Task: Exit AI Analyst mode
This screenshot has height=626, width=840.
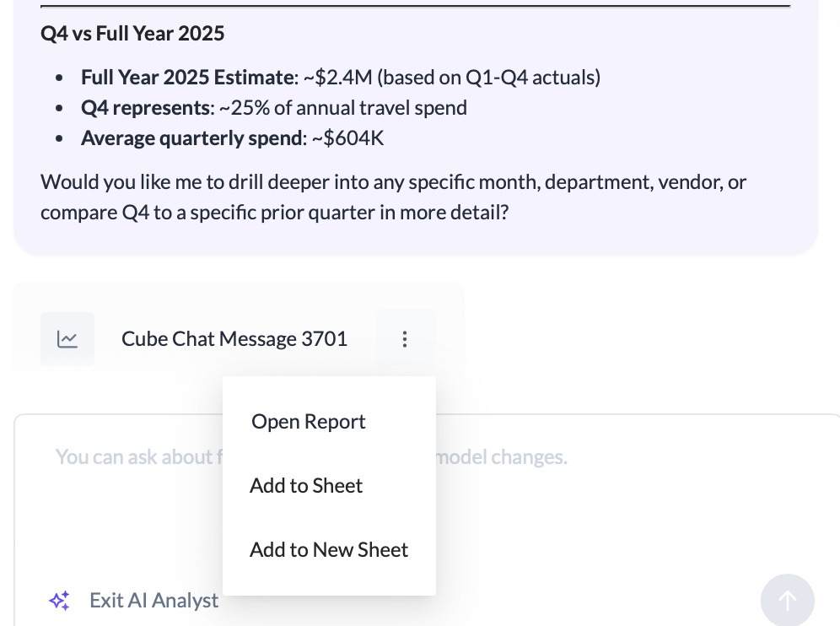Action: (x=153, y=601)
